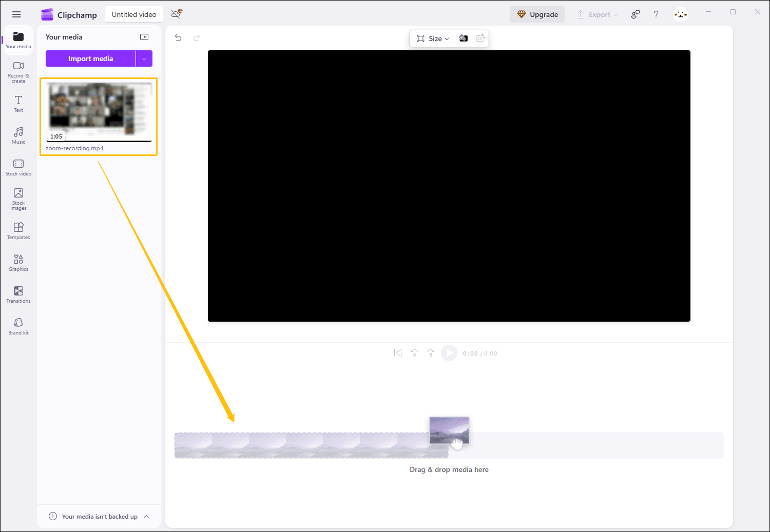Open the Graphics panel
Screen dimensions: 770x532
18,262
